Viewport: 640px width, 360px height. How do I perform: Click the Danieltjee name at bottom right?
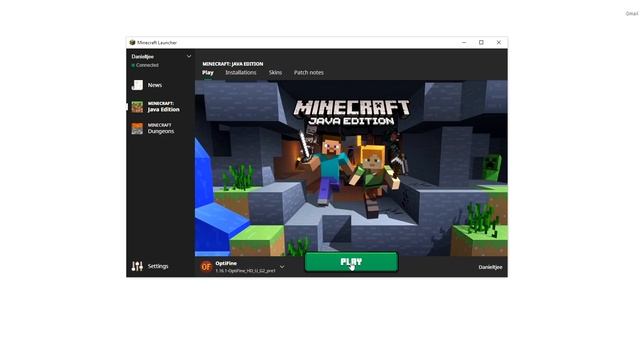click(x=490, y=267)
